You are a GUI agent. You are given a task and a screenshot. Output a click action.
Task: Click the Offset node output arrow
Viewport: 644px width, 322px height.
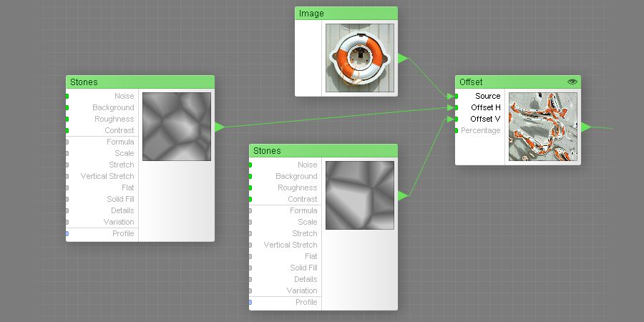pos(585,127)
